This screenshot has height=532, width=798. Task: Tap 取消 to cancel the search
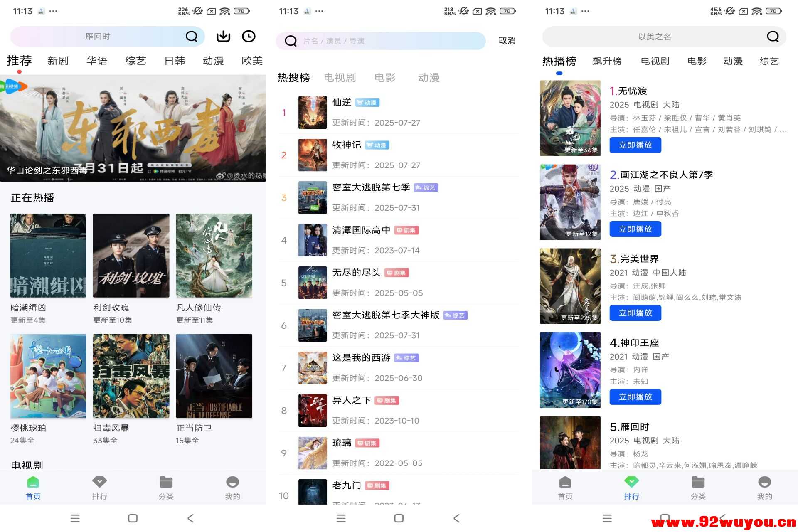point(507,40)
